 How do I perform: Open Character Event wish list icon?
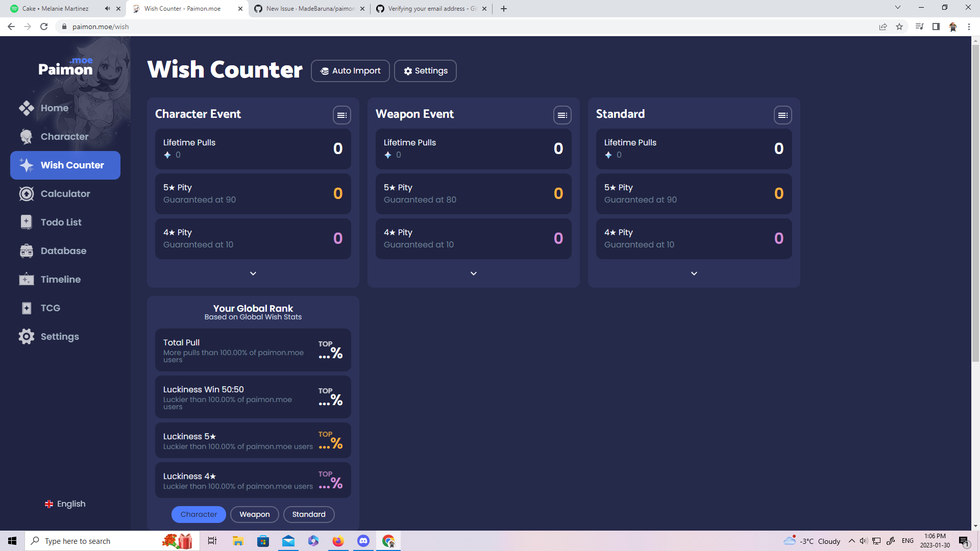click(x=341, y=115)
